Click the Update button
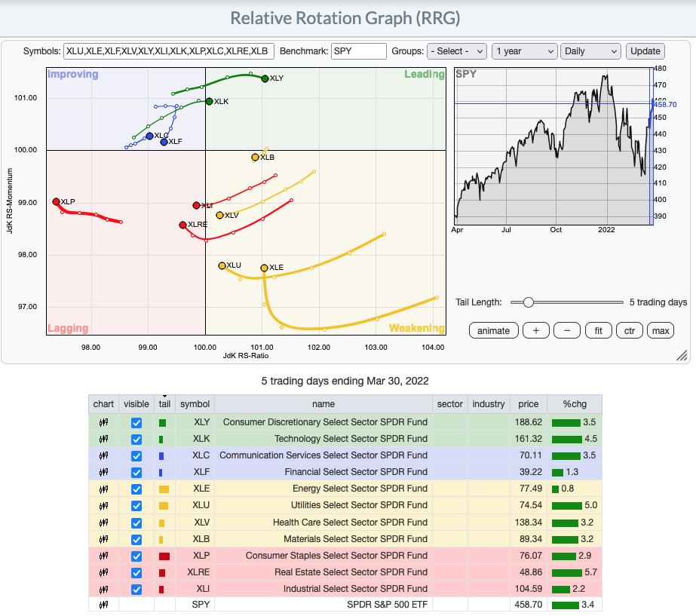The image size is (696, 616). tap(645, 51)
